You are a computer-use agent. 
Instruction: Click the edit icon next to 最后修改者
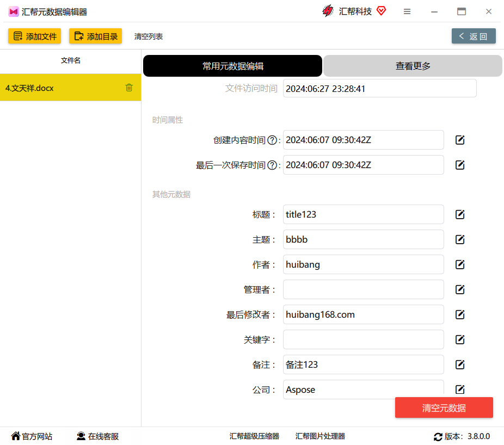[460, 314]
